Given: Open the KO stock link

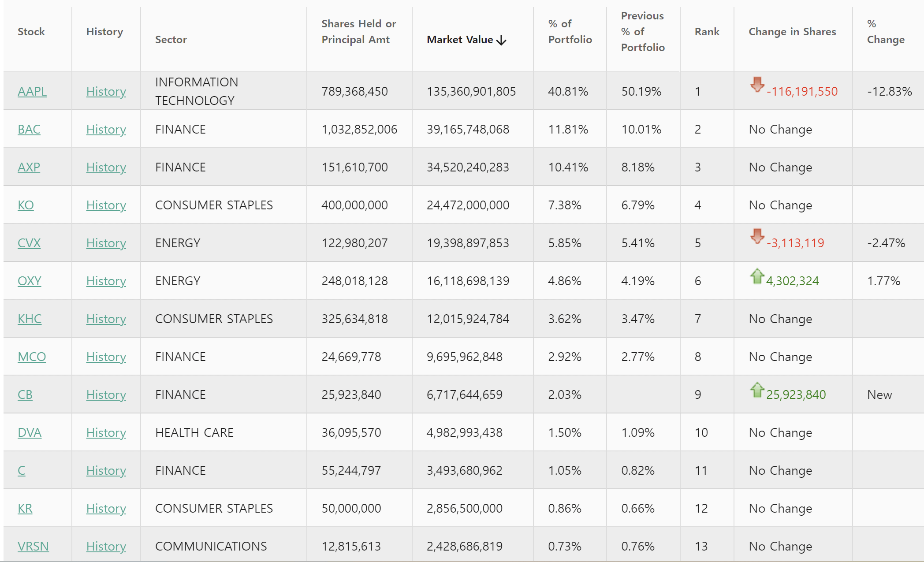Looking at the screenshot, I should click(26, 205).
